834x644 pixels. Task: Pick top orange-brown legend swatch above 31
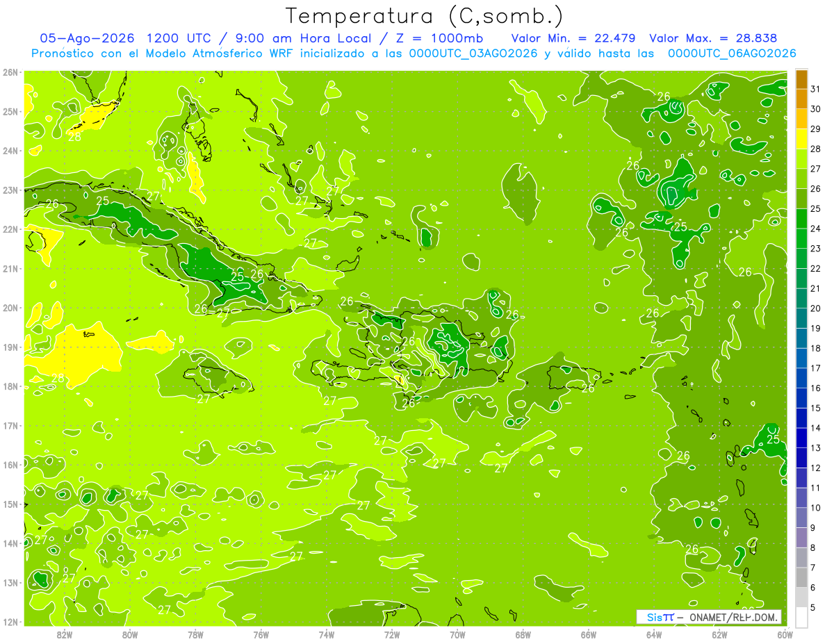tap(801, 79)
